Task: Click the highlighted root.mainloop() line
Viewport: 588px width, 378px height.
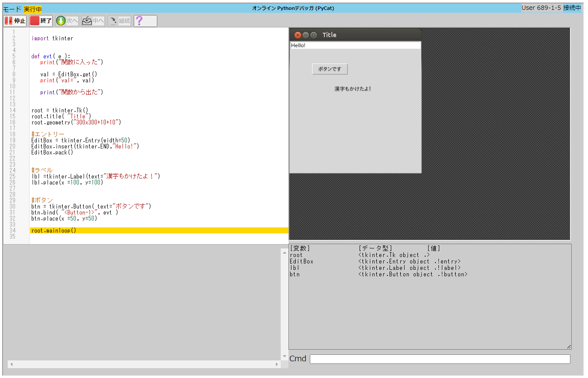Action: pos(159,230)
